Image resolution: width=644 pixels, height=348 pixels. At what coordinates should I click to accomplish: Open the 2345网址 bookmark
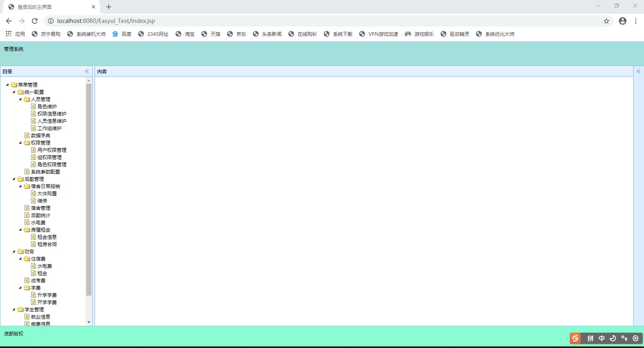(153, 34)
